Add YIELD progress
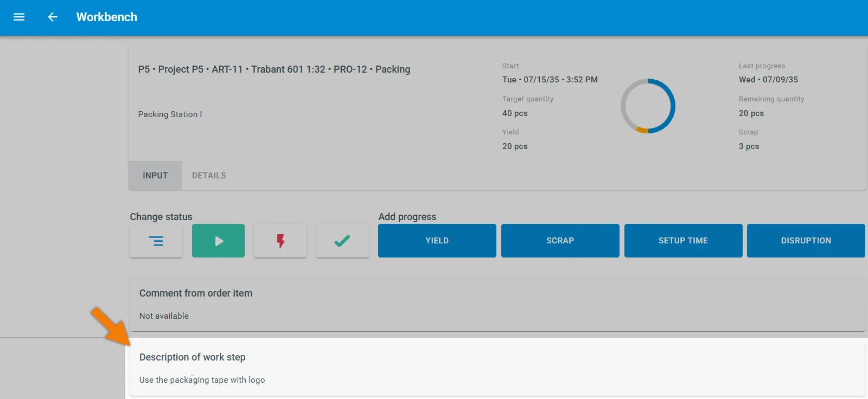The image size is (868, 399). coord(437,241)
